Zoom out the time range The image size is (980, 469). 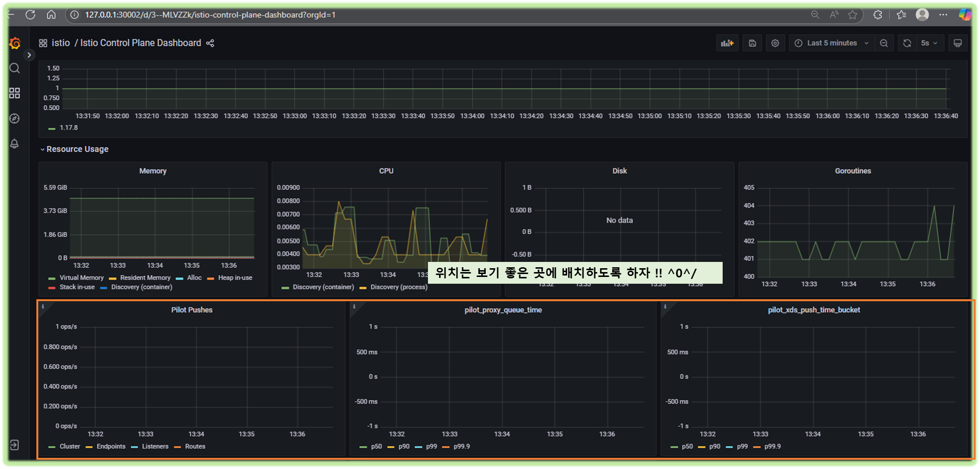[884, 43]
